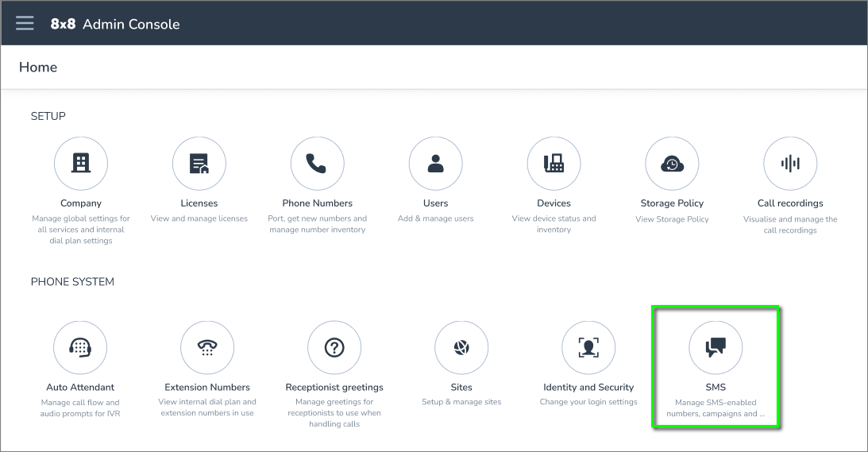This screenshot has width=868, height=452.
Task: Open the Call recordings waveform icon
Action: [x=790, y=164]
